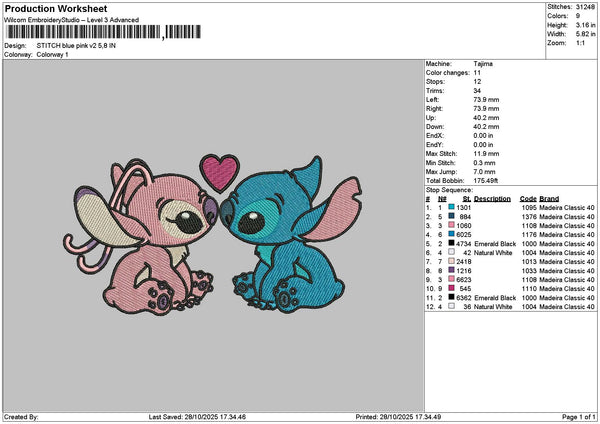Click thread code 1110 in the table
The width and height of the screenshot is (600, 424).
(529, 289)
